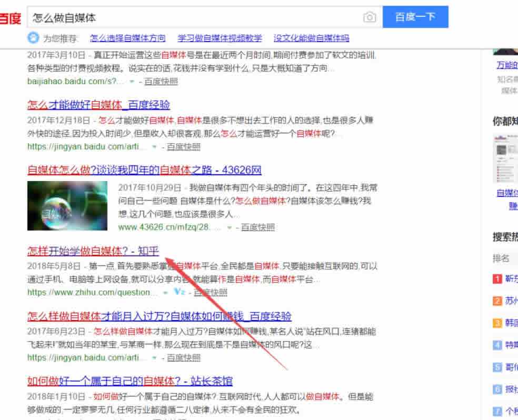Expand dropdown arrow beside www.43626.cn URL

point(229,227)
